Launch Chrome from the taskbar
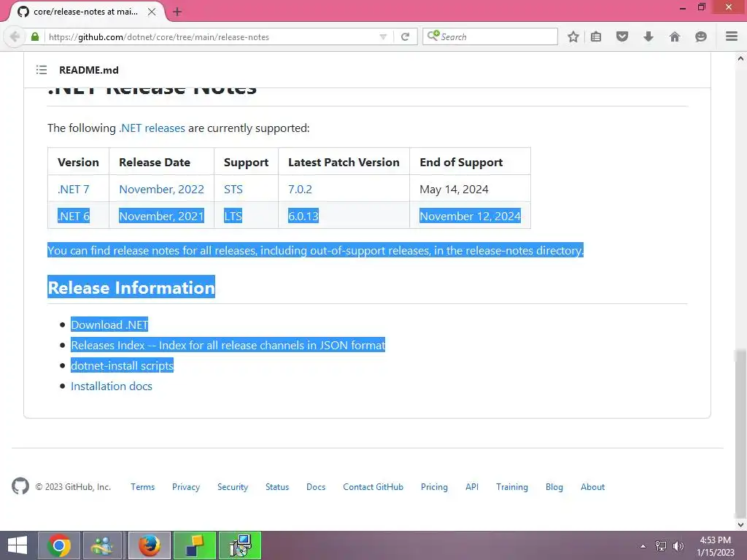This screenshot has width=747, height=560. (58, 545)
